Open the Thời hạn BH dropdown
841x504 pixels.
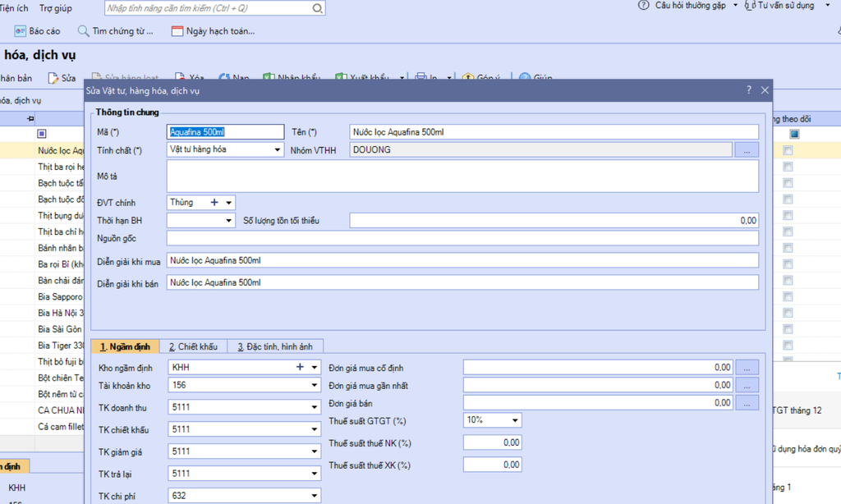(229, 220)
